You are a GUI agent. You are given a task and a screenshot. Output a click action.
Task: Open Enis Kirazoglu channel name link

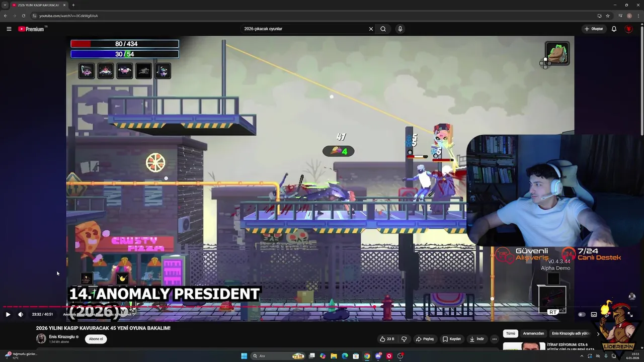(x=62, y=337)
